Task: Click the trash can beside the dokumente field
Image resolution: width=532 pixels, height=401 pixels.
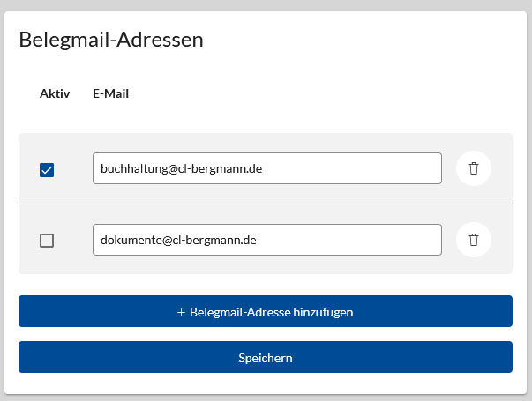Action: 474,240
